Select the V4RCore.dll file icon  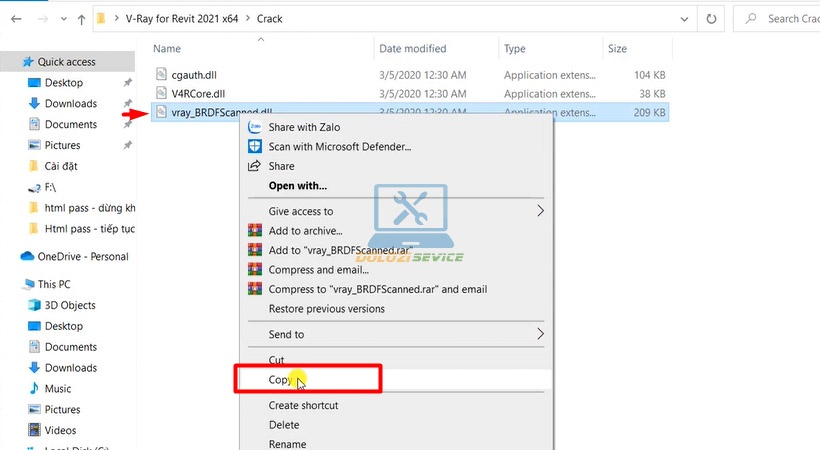point(162,93)
